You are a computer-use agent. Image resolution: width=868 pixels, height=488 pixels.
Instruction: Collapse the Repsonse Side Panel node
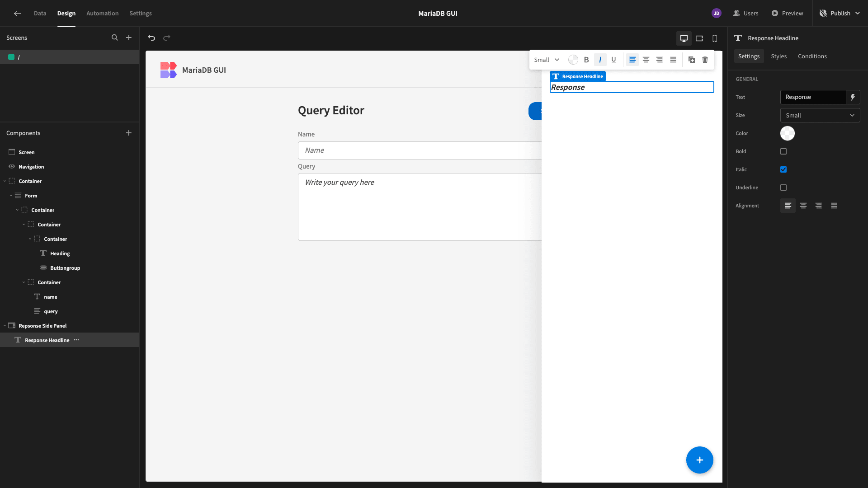tap(5, 326)
